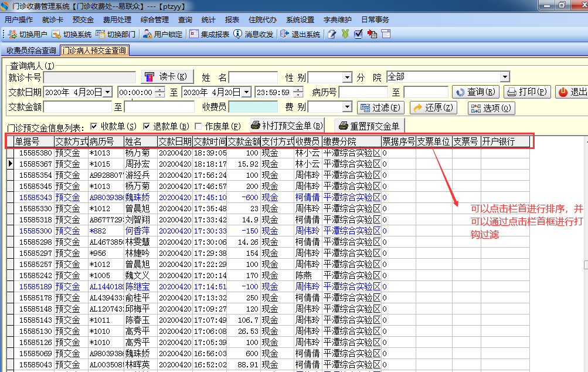Click 补打预交金单(B) reprint button
The width and height of the screenshot is (588, 372).
tap(287, 126)
